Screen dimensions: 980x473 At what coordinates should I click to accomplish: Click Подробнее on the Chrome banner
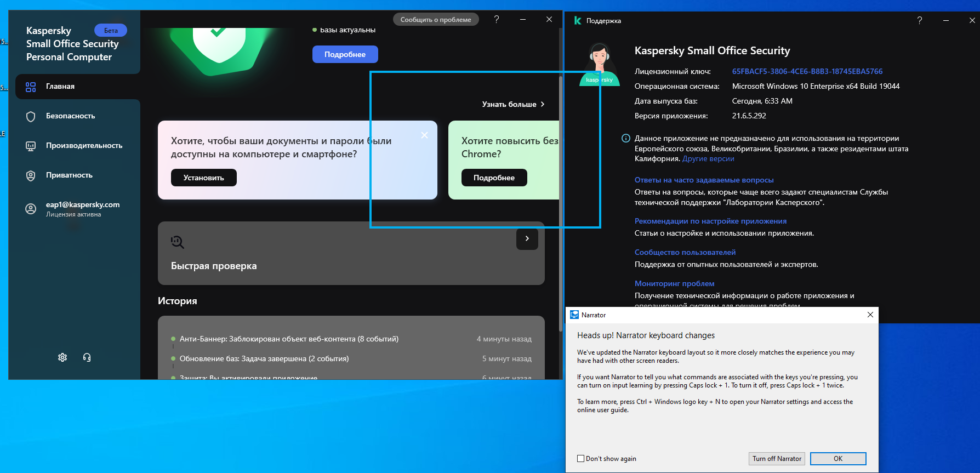[494, 178]
